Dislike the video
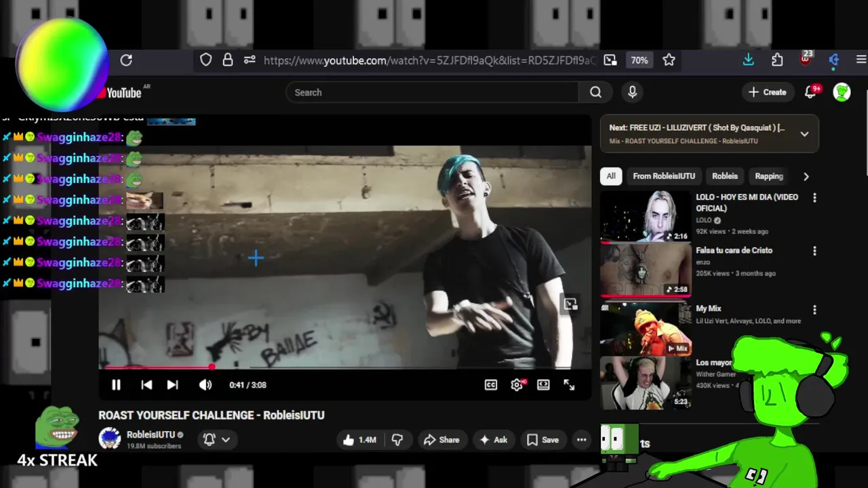This screenshot has width=868, height=488. [x=397, y=440]
